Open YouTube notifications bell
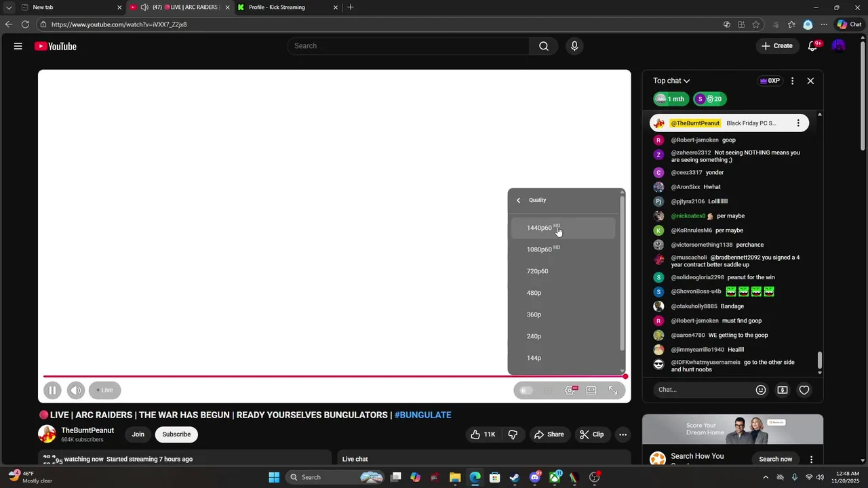This screenshot has height=488, width=868. coord(812,46)
